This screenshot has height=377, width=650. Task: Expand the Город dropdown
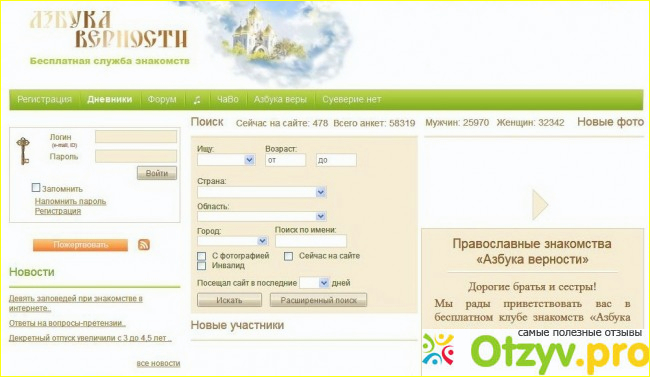click(x=232, y=241)
